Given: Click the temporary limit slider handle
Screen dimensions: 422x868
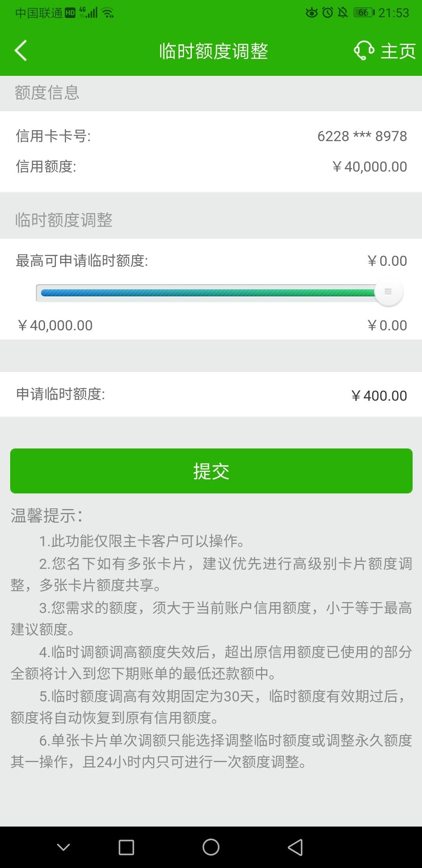Looking at the screenshot, I should point(388,292).
